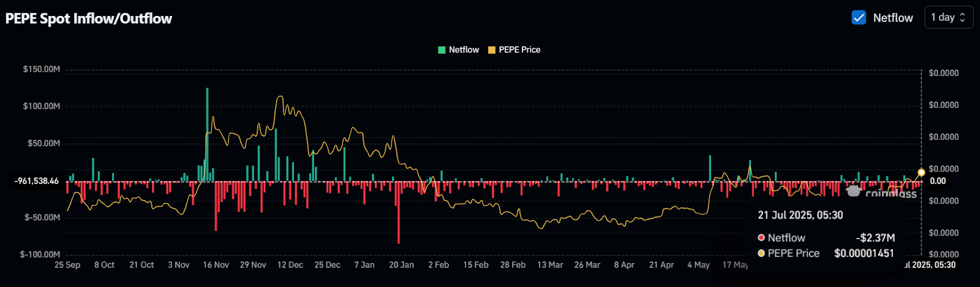Click the 26 Mar date label

click(587, 265)
